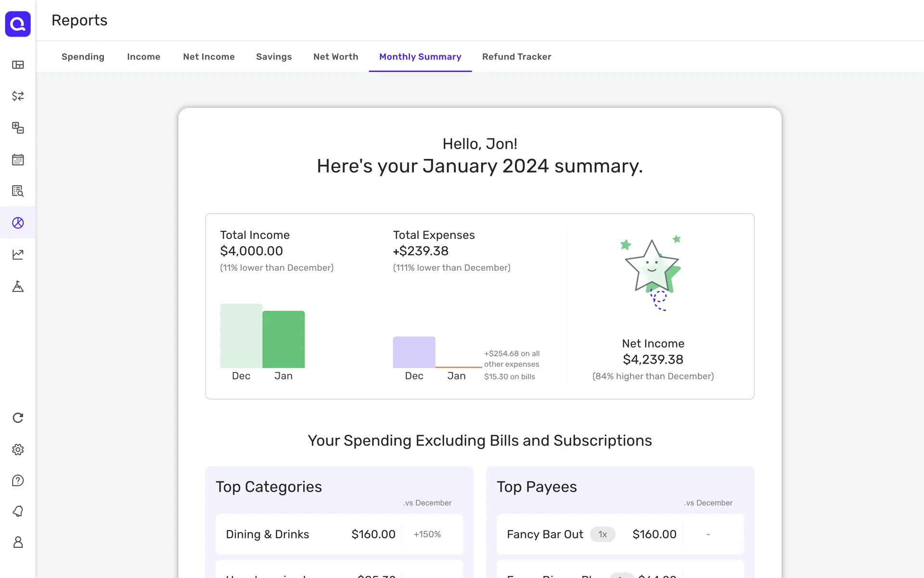Open the pie chart reports sidebar icon
This screenshot has height=578, width=924.
pos(18,223)
